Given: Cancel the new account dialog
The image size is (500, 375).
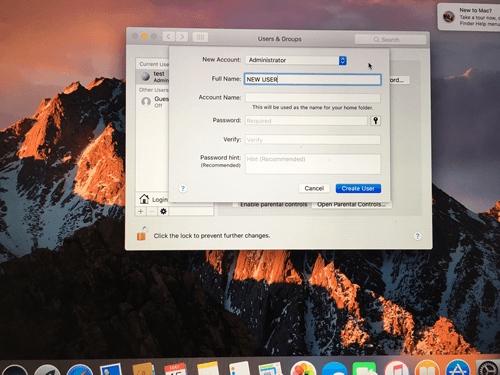Looking at the screenshot, I should 314,188.
